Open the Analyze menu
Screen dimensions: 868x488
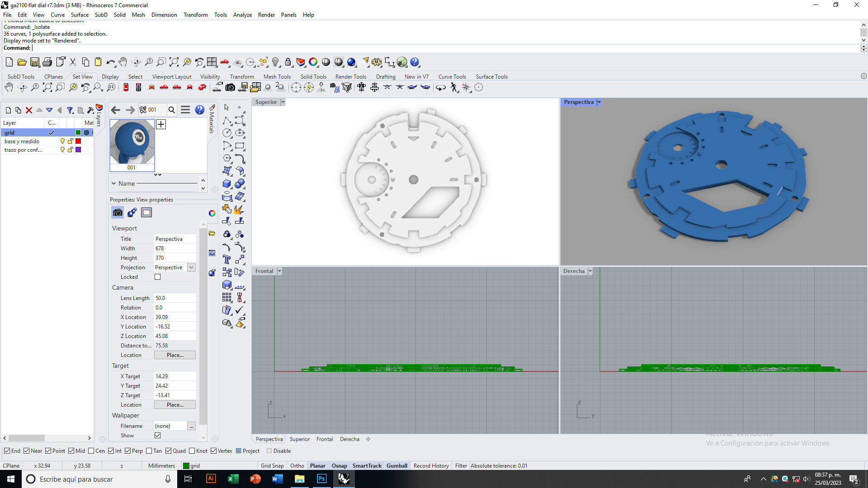pyautogui.click(x=242, y=14)
